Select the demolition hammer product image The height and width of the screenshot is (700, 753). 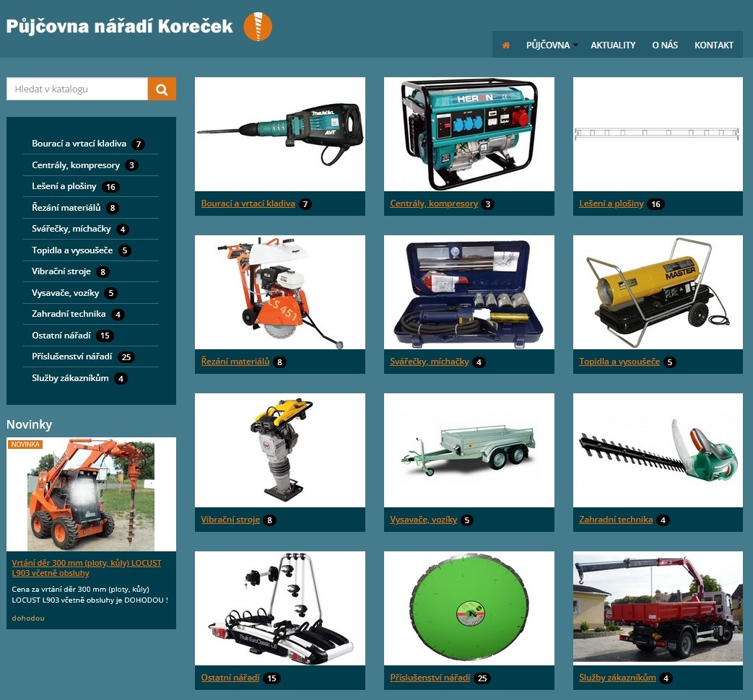[x=280, y=134]
